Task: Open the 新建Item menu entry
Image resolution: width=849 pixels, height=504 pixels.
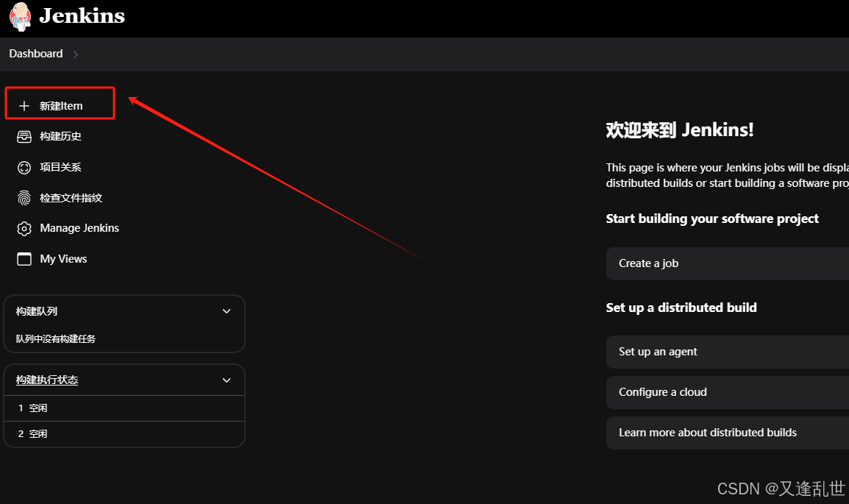Action: (60, 105)
